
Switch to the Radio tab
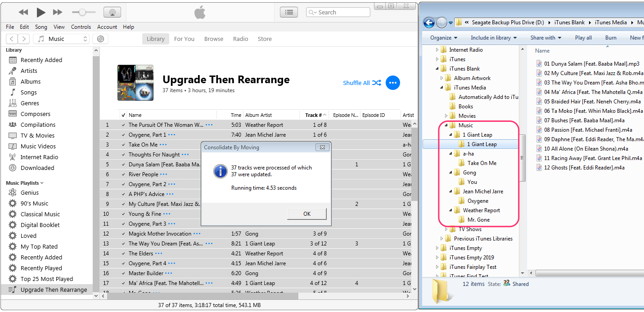(x=241, y=39)
